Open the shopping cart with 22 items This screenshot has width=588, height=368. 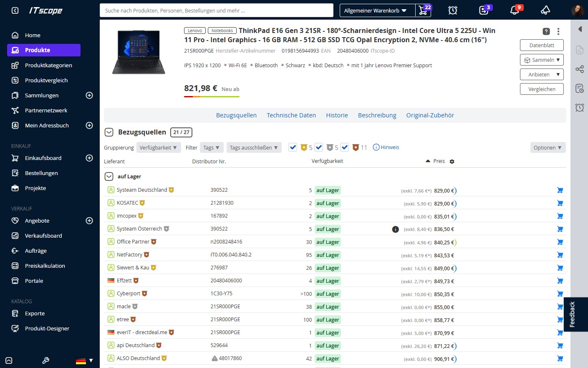tap(423, 10)
